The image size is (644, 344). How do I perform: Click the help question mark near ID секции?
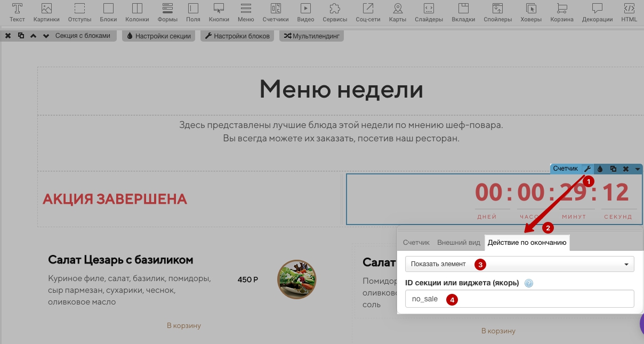(x=529, y=283)
